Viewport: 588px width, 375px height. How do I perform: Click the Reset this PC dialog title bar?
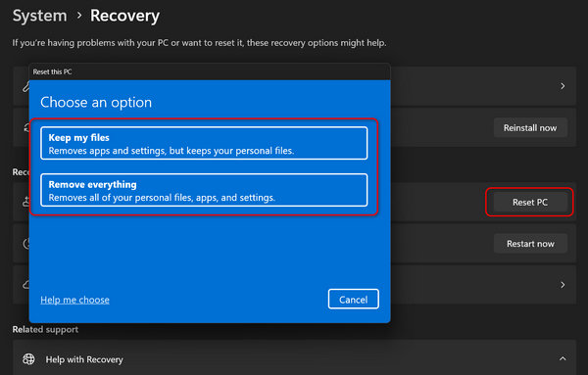click(210, 71)
